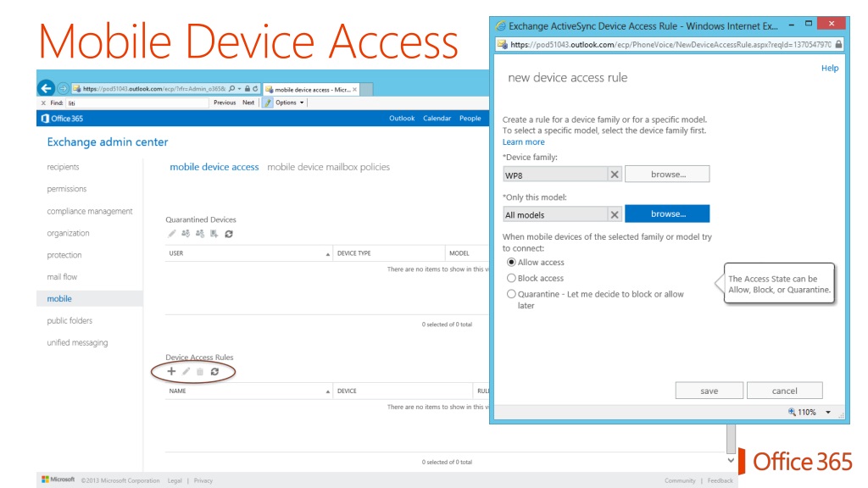Click the block device icon under Quarantined Devices

click(200, 234)
